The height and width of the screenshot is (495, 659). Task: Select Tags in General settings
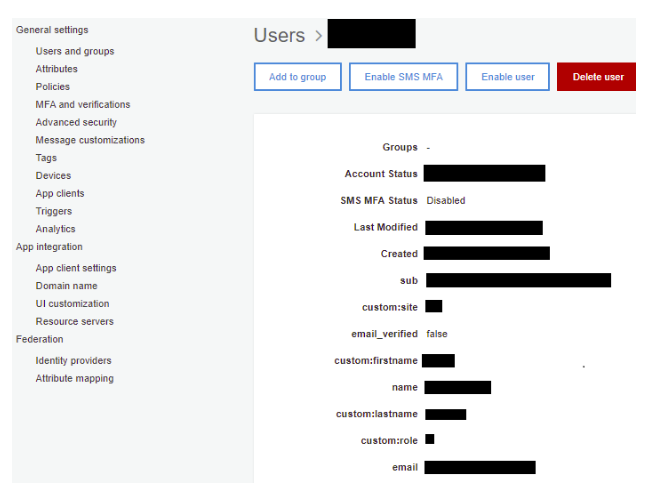(46, 158)
